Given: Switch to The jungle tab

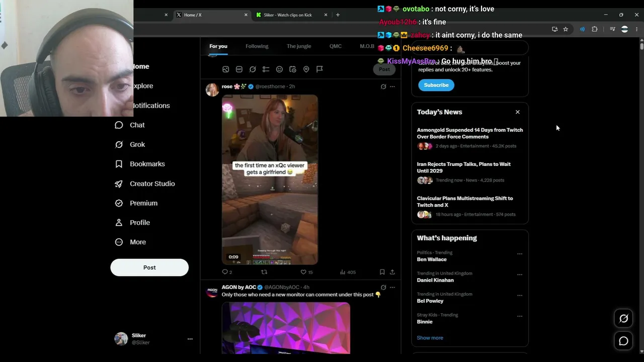Looking at the screenshot, I should (x=299, y=46).
